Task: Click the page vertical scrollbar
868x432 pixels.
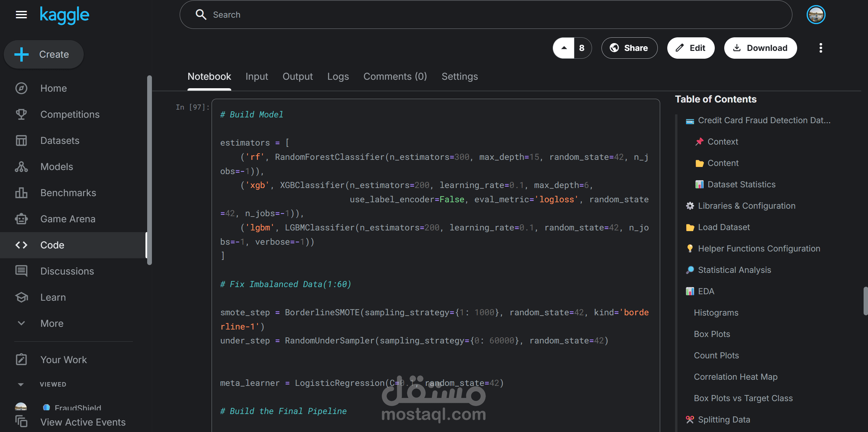Action: pos(865,301)
